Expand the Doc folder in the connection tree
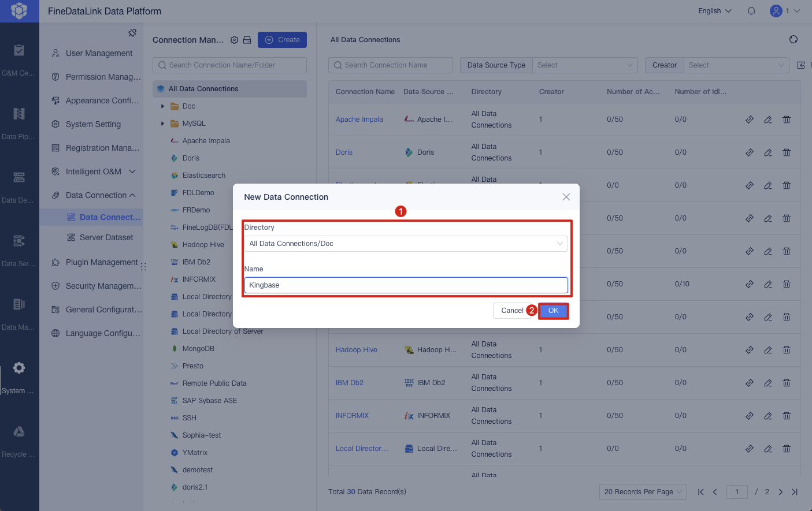This screenshot has width=812, height=511. pos(162,106)
